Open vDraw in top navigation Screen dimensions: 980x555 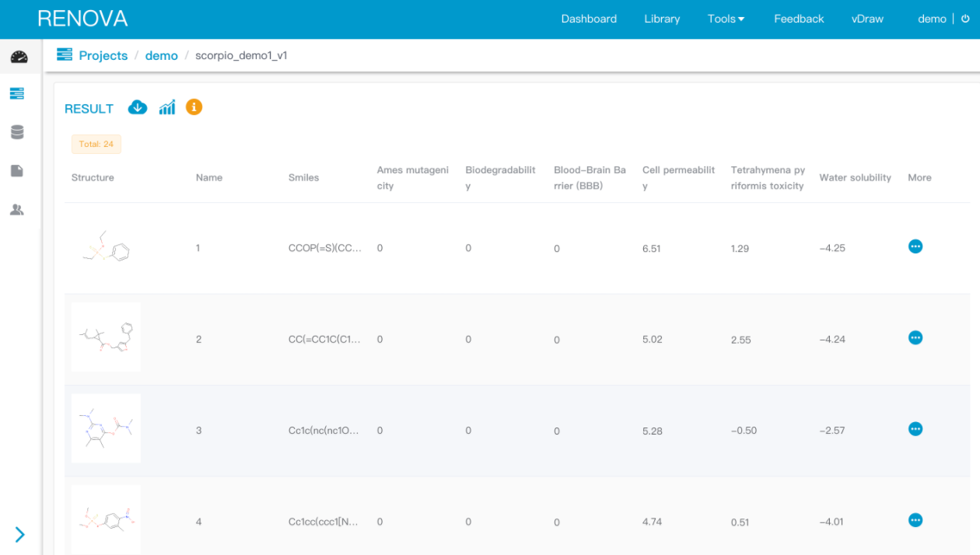[867, 19]
